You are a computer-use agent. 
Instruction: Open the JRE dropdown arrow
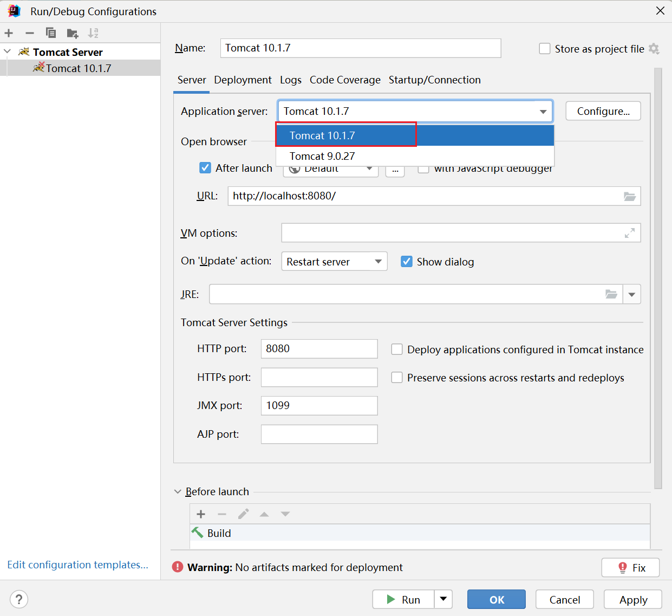(632, 294)
